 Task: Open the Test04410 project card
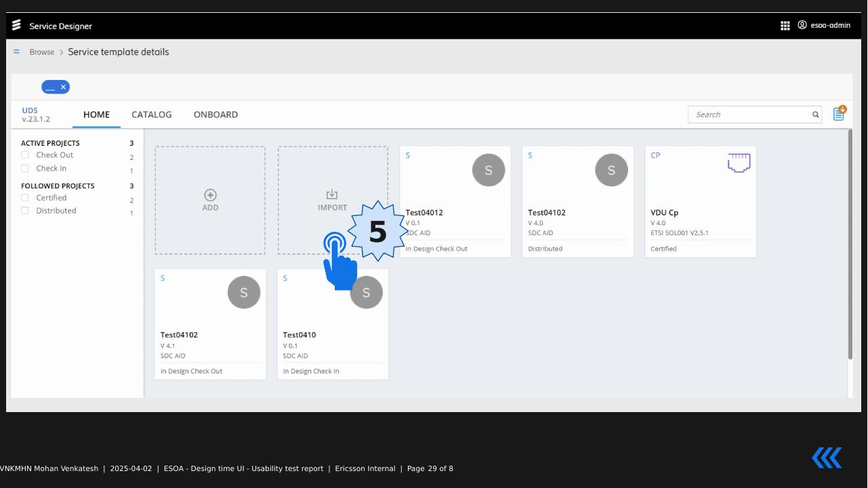point(333,324)
